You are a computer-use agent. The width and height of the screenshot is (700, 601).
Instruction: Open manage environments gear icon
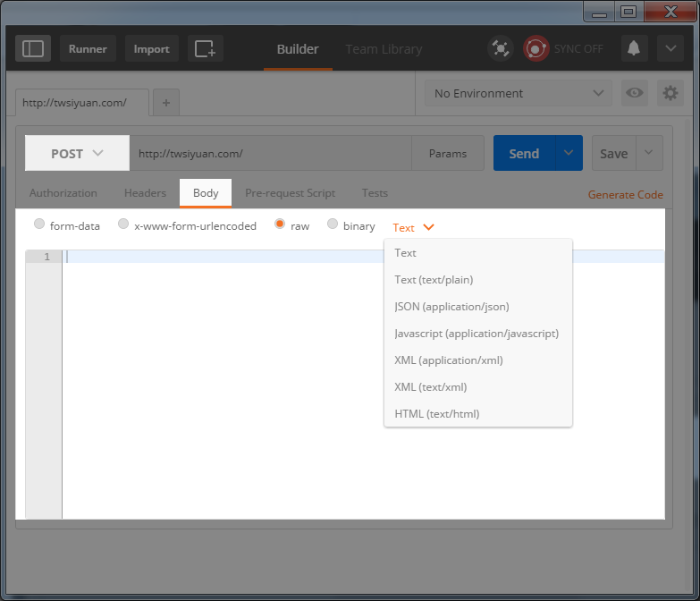pyautogui.click(x=670, y=93)
